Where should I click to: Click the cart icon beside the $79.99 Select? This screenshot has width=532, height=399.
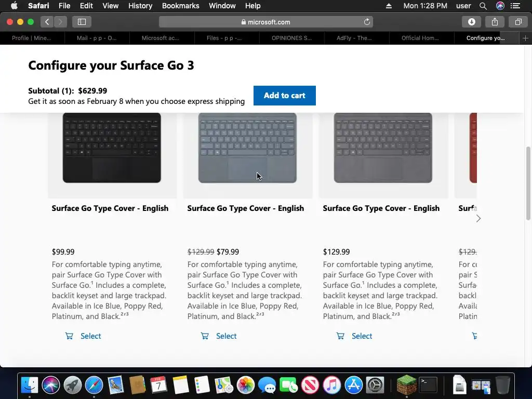pos(205,336)
